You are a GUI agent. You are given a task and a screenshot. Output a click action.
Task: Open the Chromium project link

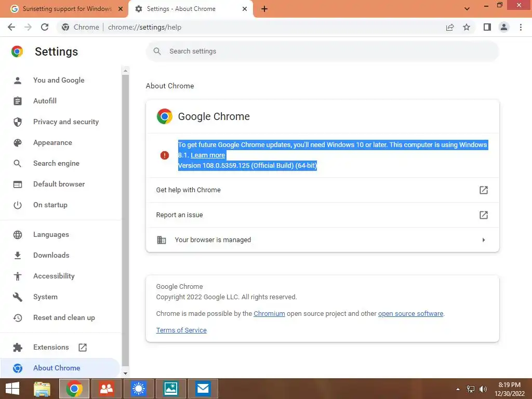click(269, 313)
